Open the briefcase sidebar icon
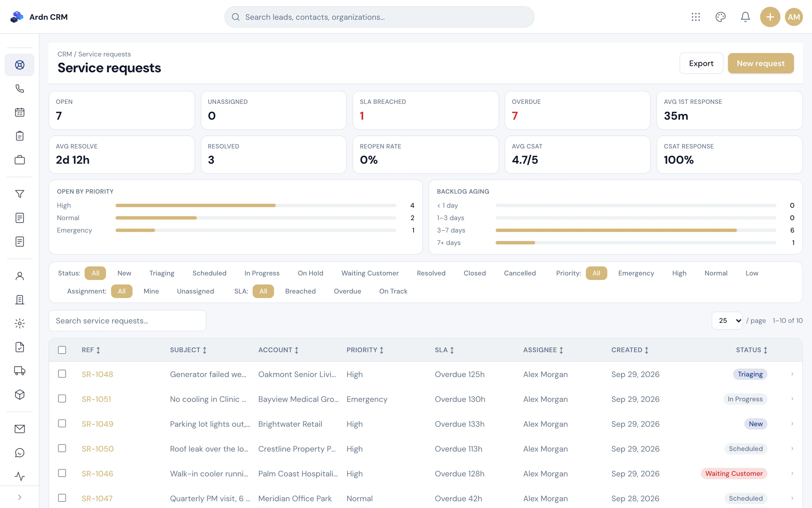812x508 pixels. pyautogui.click(x=19, y=160)
